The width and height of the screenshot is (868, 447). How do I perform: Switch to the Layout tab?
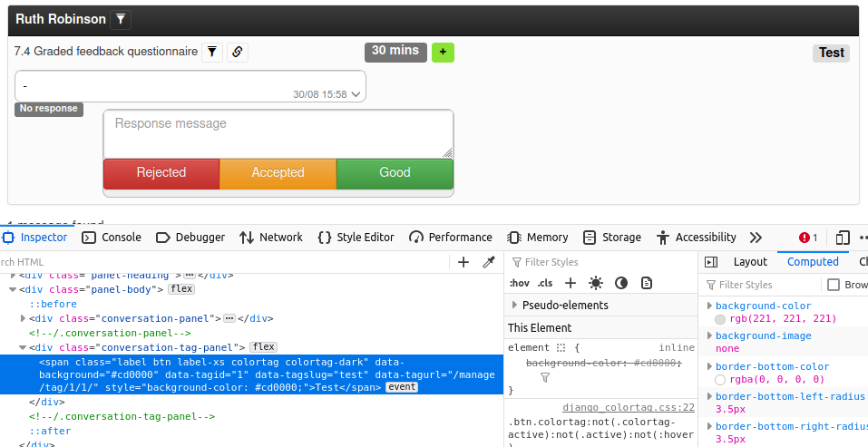pyautogui.click(x=750, y=262)
